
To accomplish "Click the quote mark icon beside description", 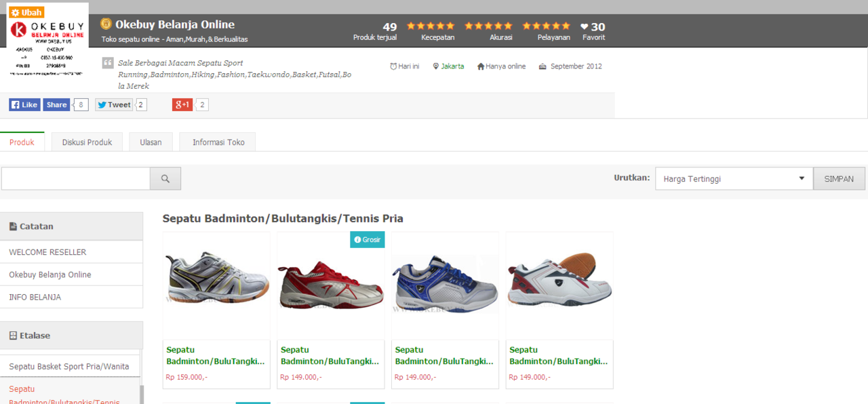I will pos(108,63).
